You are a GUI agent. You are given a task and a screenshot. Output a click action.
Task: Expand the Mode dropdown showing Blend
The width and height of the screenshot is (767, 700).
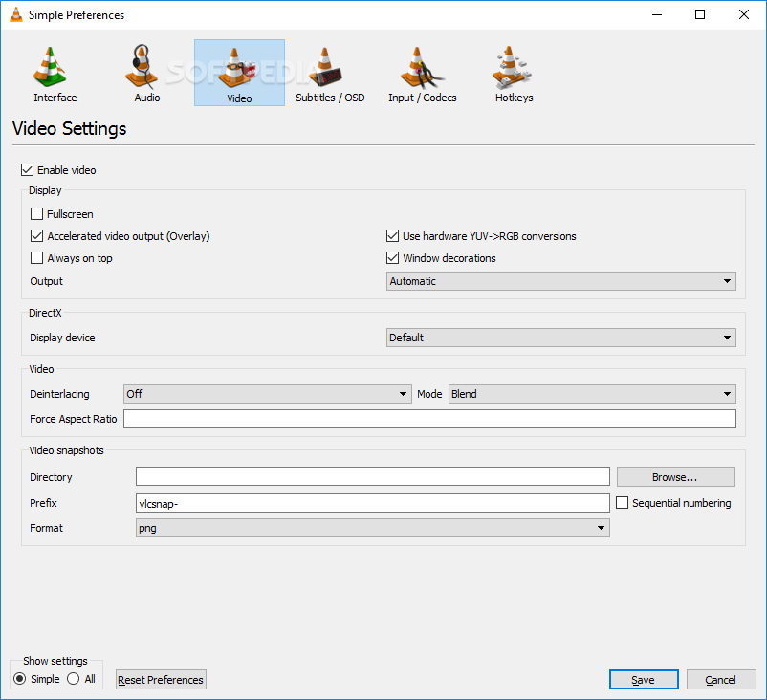coord(592,394)
